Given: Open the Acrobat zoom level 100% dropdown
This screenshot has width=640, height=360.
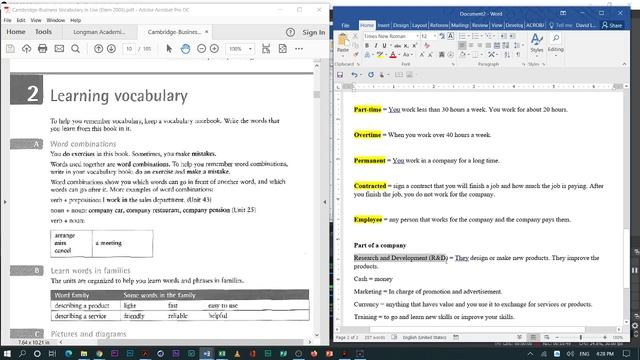Looking at the screenshot, I should click(250, 49).
